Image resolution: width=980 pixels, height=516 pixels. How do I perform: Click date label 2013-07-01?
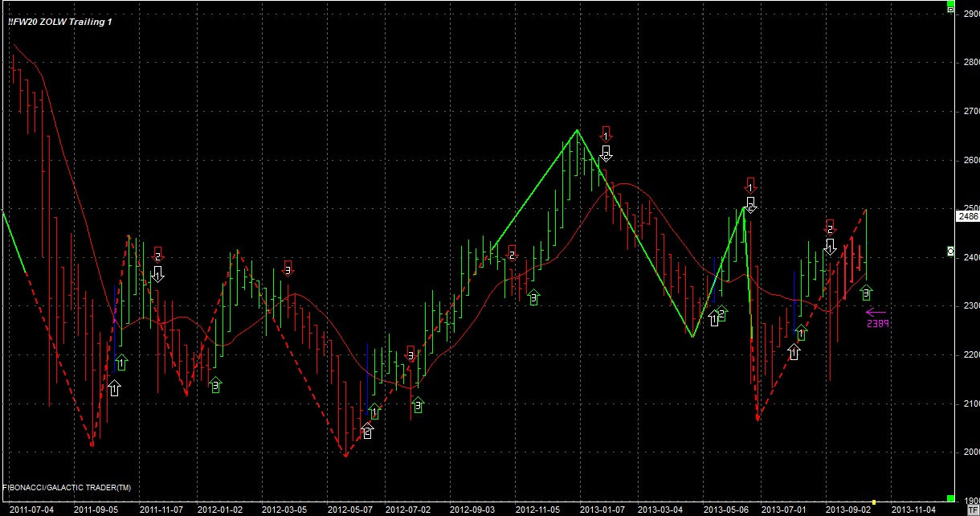click(x=783, y=510)
